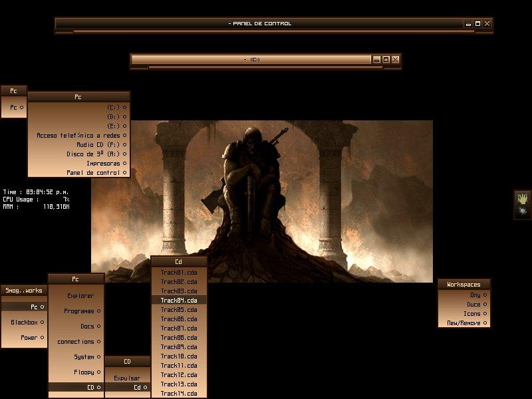Switch to the Ony workspace
532x399 pixels.
click(x=464, y=295)
